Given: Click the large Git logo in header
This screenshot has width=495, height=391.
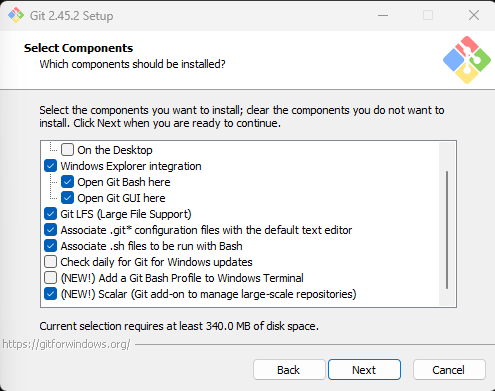Looking at the screenshot, I should tap(467, 60).
